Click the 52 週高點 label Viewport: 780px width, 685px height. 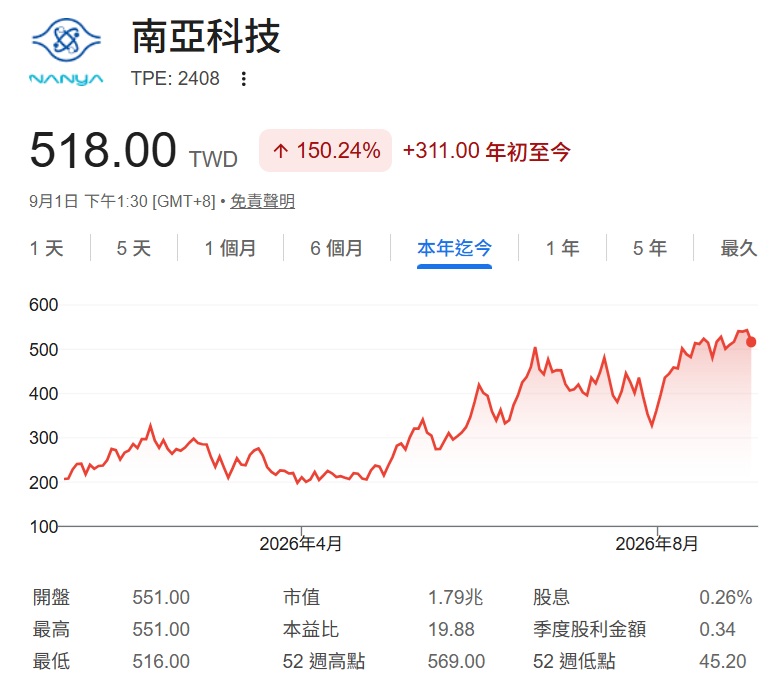324,662
